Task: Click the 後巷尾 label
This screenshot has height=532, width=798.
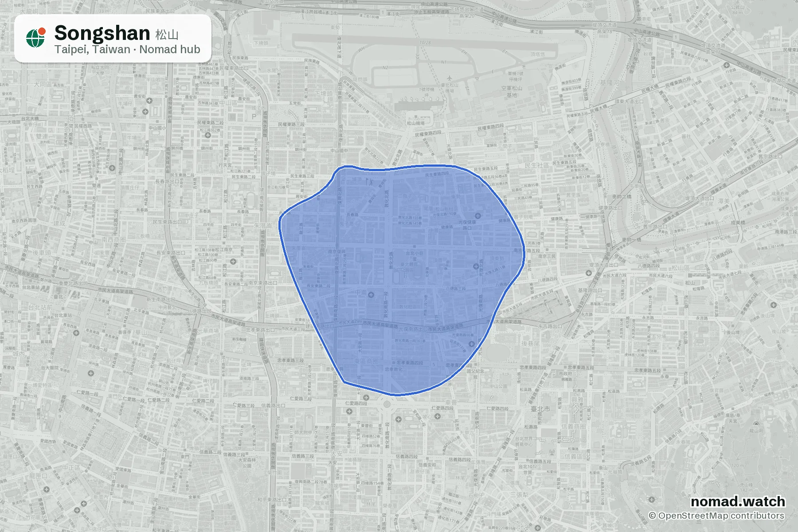Action: [x=530, y=343]
